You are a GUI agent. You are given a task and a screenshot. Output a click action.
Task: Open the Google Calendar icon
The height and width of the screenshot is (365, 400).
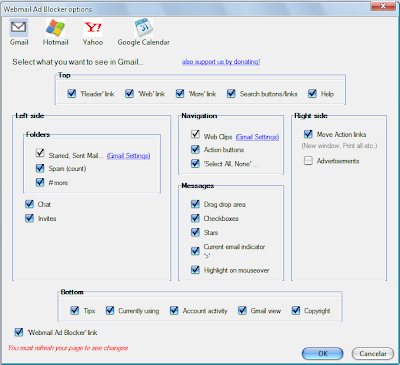[x=143, y=28]
